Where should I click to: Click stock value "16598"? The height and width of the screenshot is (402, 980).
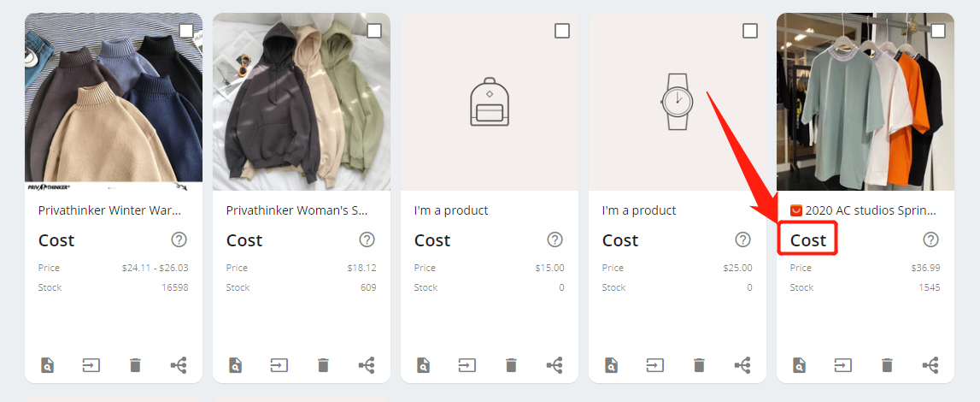(x=175, y=287)
